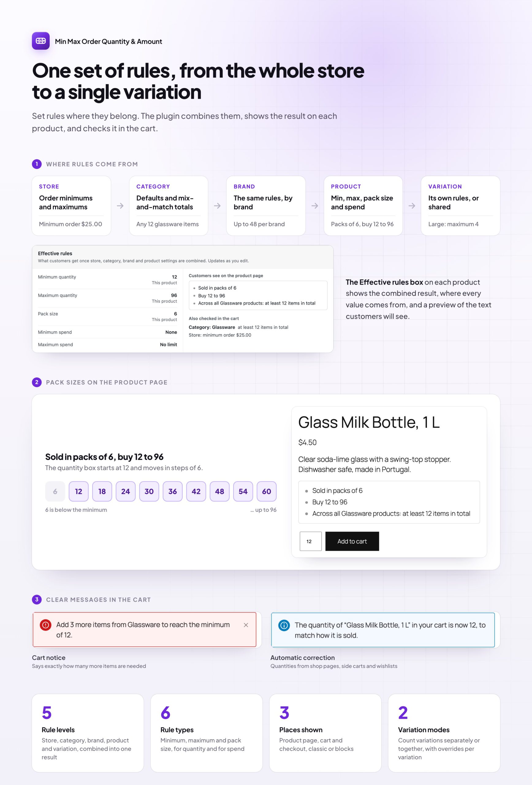Click the 6 is below the minimum label

(x=76, y=510)
